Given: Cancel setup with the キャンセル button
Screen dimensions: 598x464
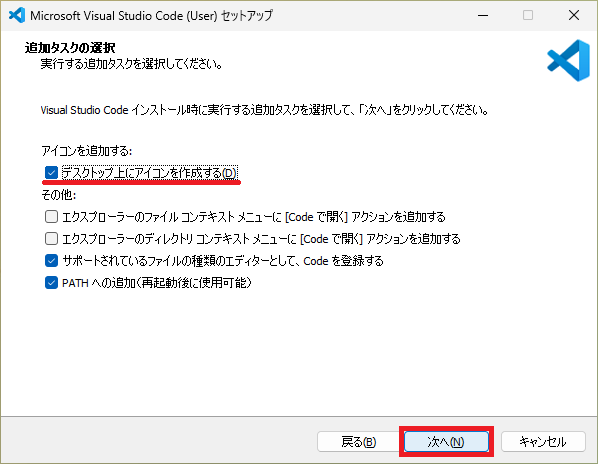Looking at the screenshot, I should [x=543, y=442].
